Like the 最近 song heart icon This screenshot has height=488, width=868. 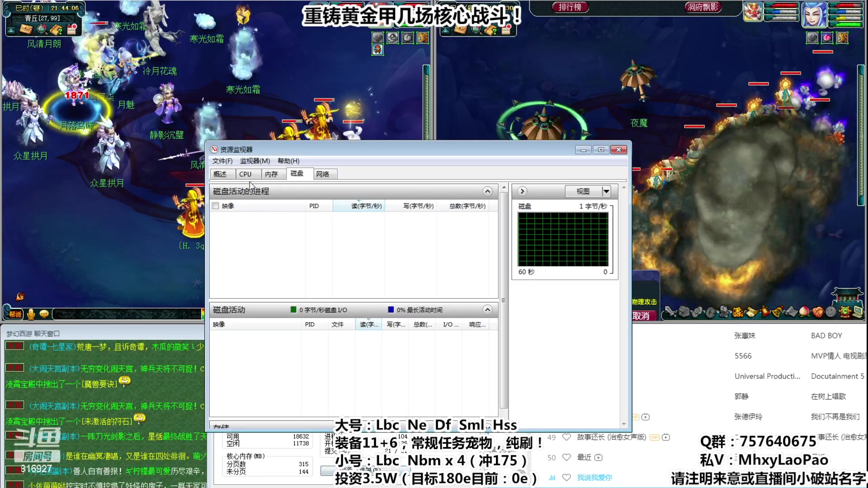pyautogui.click(x=566, y=457)
